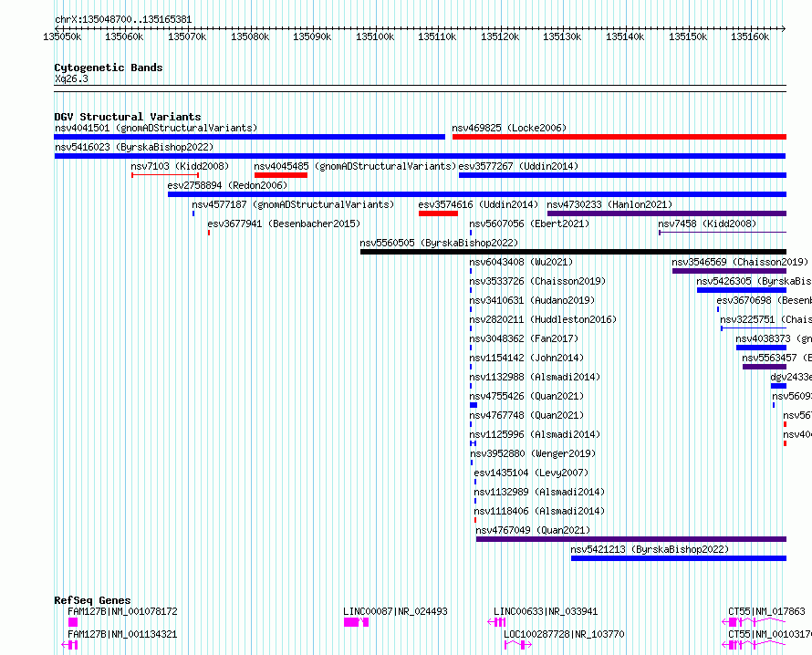The width and height of the screenshot is (812, 655).
Task: Click CT55 NM_017863 gene glyph
Action: pyautogui.click(x=754, y=622)
